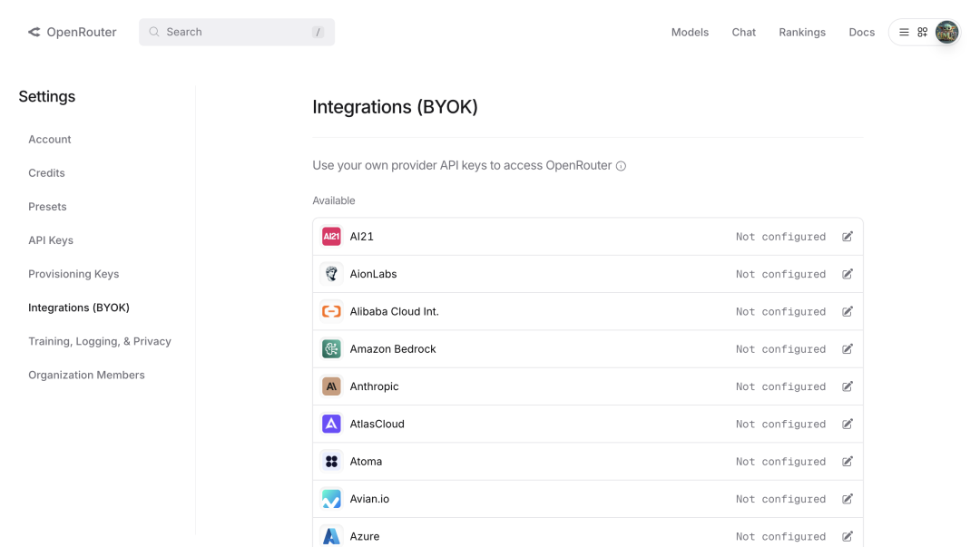Click the search magnifier icon
The image size is (980, 547).
[153, 32]
